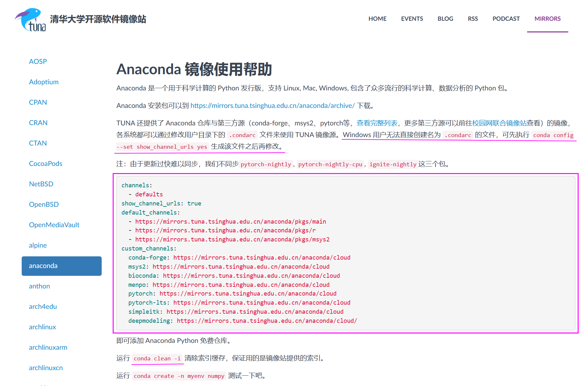Select CTAN in the sidebar
Screen dimensions: 588x386
(x=38, y=143)
